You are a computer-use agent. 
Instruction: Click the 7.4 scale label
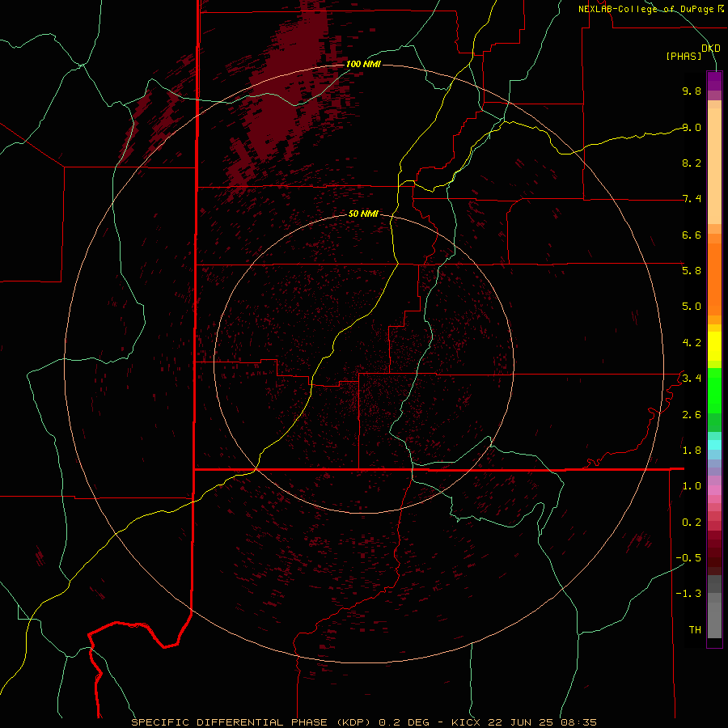692,199
